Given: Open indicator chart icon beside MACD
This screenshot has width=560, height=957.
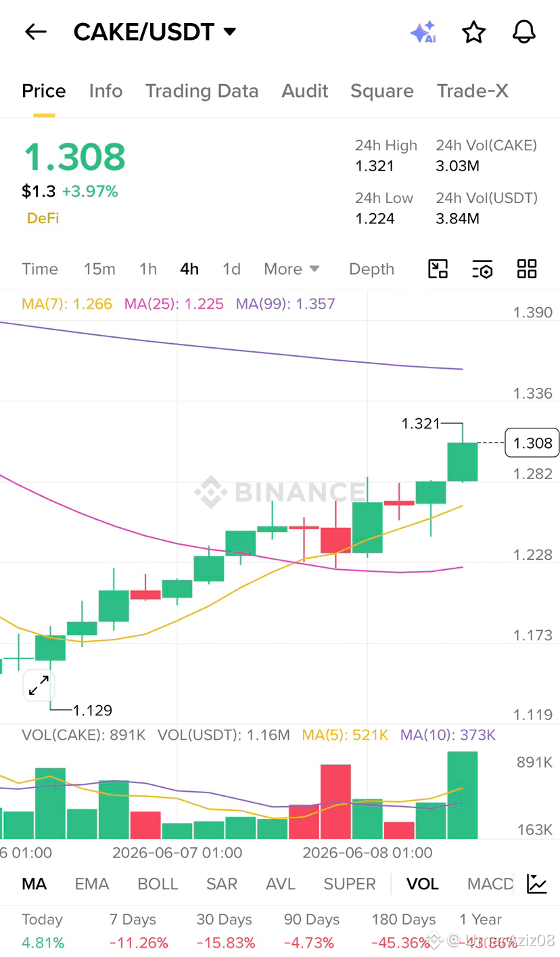Looking at the screenshot, I should point(537,884).
